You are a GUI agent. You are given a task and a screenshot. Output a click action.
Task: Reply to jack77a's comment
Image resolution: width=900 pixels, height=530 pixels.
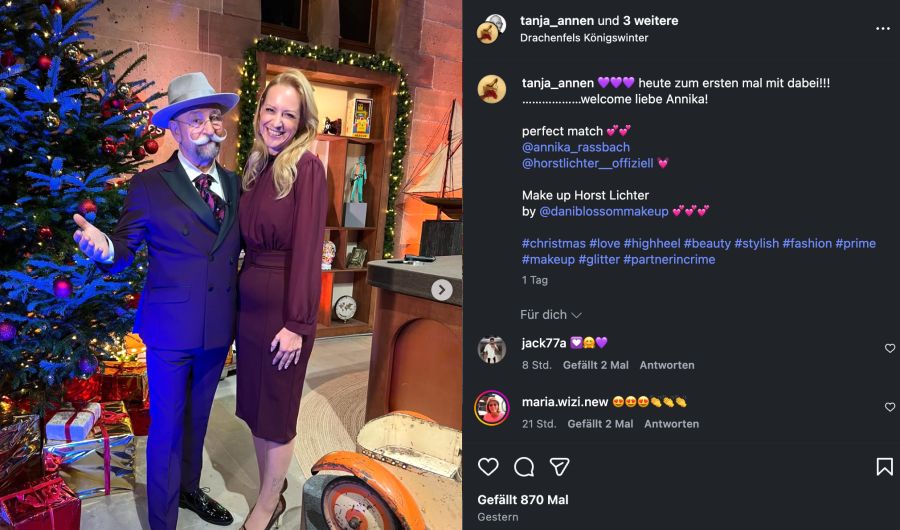[x=667, y=365]
